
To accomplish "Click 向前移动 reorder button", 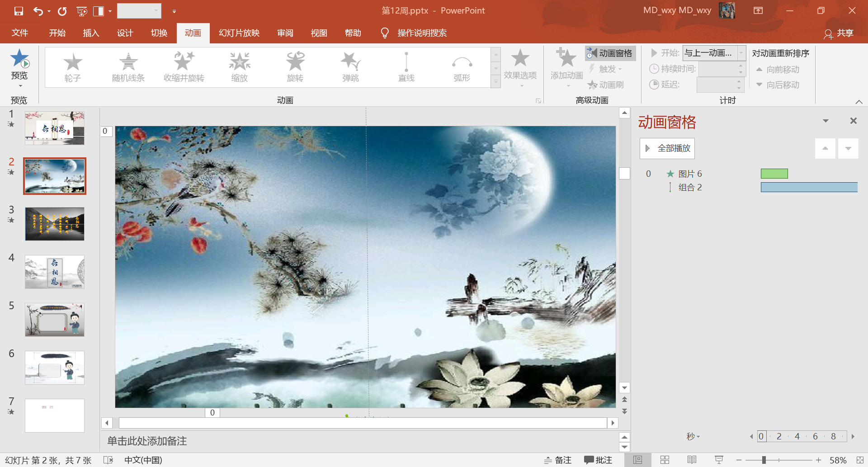I will (778, 70).
